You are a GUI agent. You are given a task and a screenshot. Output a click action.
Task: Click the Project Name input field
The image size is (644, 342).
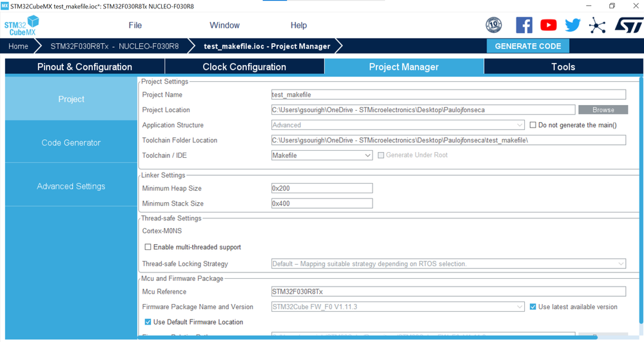[449, 95]
